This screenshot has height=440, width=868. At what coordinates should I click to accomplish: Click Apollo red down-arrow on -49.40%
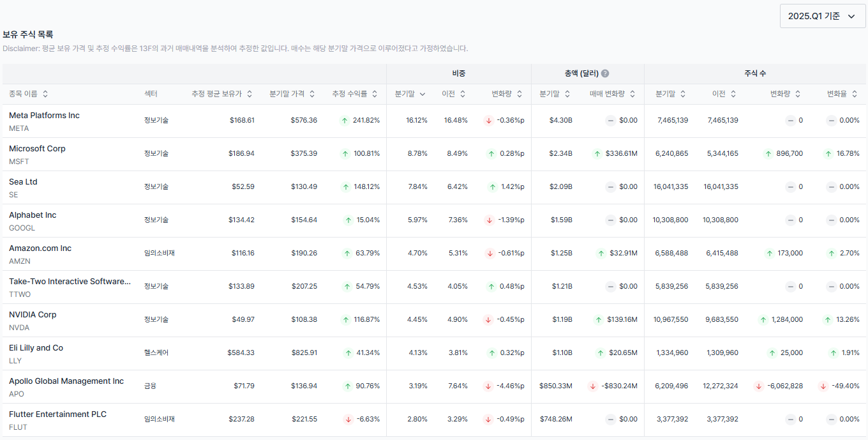[823, 386]
